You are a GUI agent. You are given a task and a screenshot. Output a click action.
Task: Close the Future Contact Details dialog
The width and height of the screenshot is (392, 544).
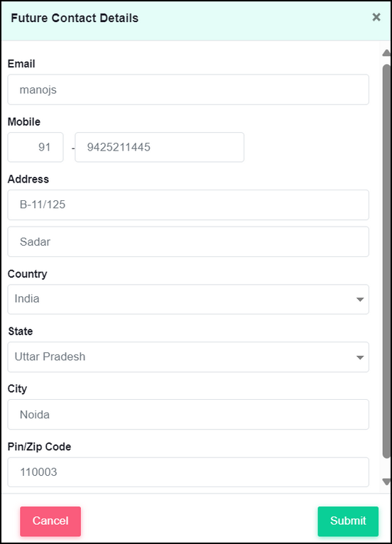coord(376,17)
